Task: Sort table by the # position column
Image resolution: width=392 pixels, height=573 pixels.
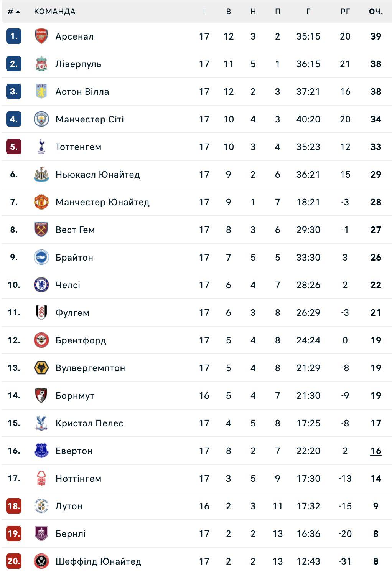Action: 13,12
